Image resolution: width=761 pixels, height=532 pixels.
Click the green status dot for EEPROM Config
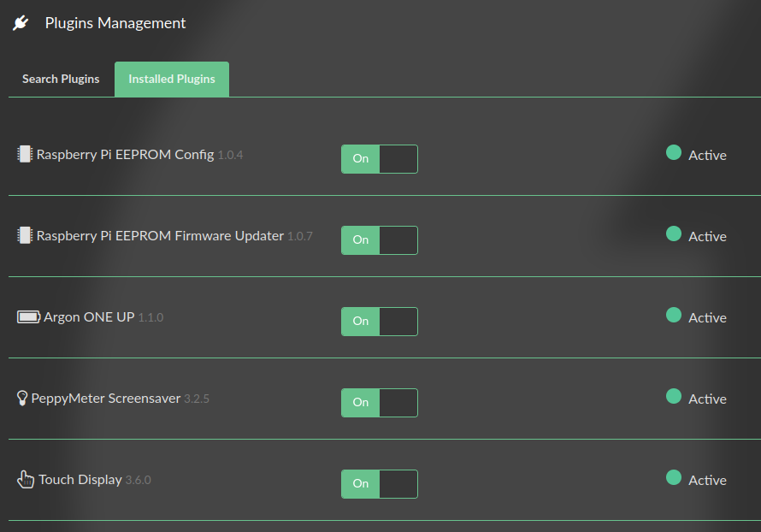[674, 153]
